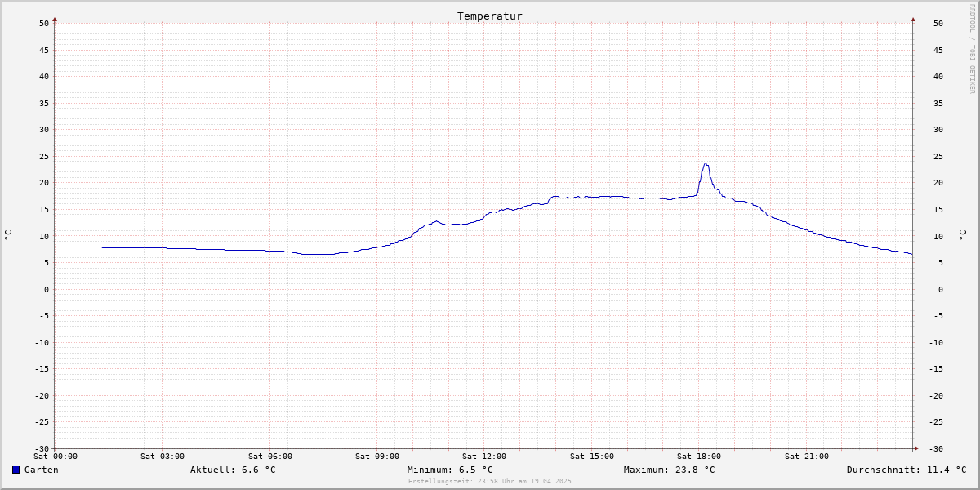Image resolution: width=980 pixels, height=490 pixels.
Task: Click the right axis '°C' unit label
Action: pos(962,235)
